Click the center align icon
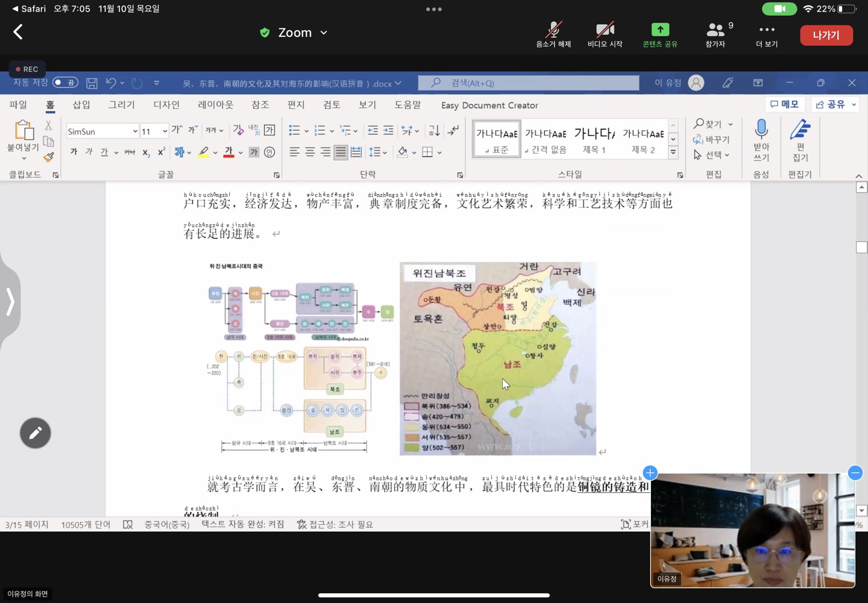Viewport: 868px width, 603px height. pos(310,152)
